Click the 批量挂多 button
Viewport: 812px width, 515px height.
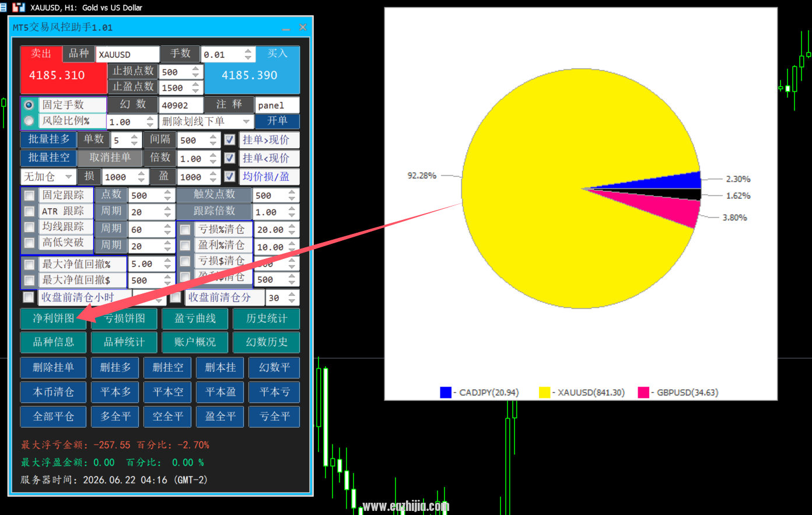[48, 139]
